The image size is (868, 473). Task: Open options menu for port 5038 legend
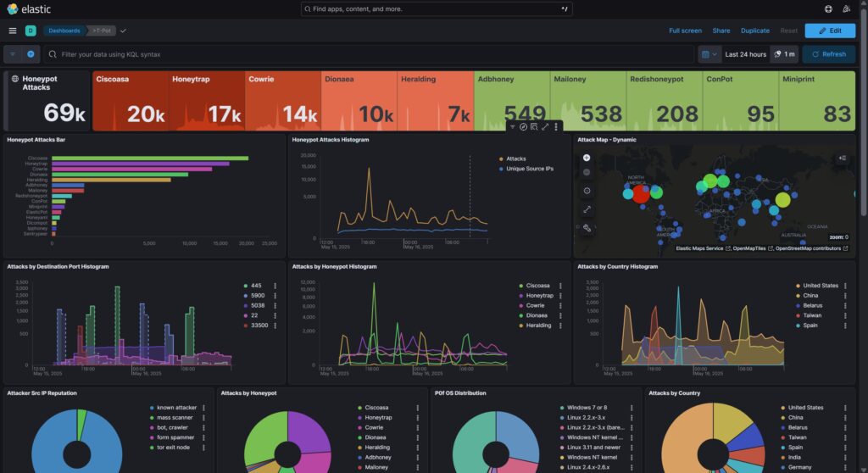pos(275,306)
